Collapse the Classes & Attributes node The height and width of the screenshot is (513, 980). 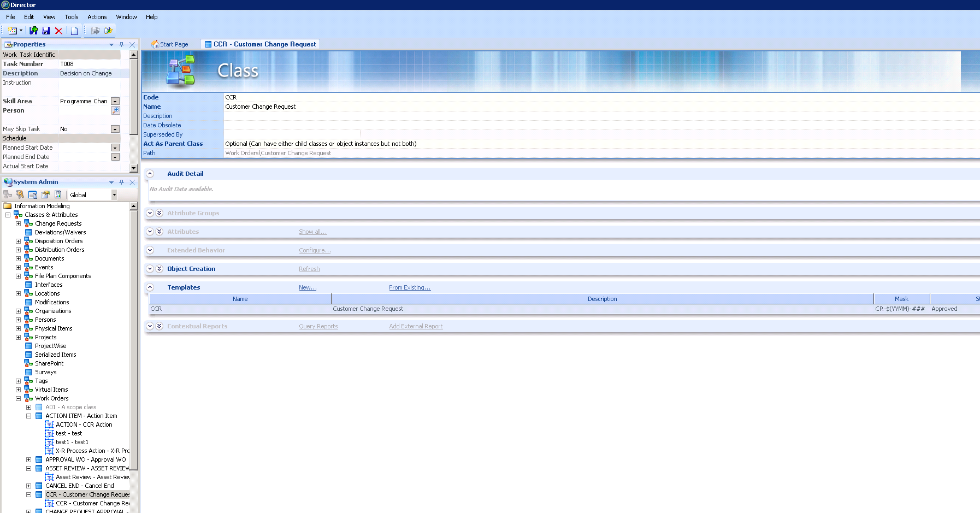pyautogui.click(x=8, y=215)
